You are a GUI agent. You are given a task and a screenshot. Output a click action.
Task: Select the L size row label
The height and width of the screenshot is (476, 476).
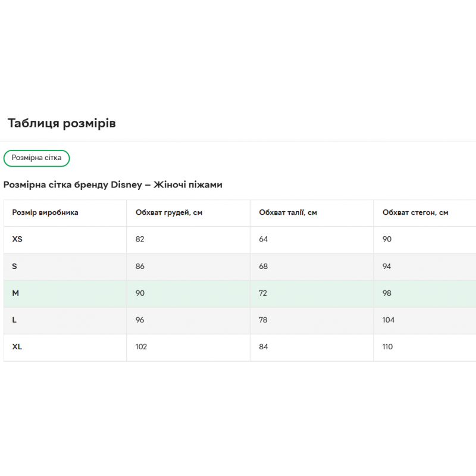[x=14, y=320]
